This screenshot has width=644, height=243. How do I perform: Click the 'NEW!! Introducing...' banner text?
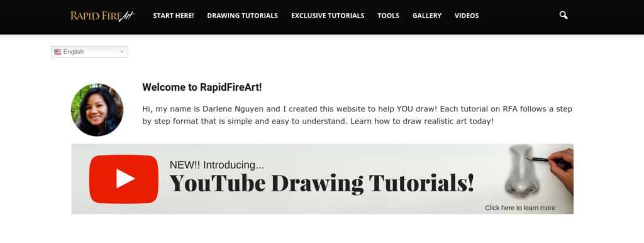(x=217, y=165)
